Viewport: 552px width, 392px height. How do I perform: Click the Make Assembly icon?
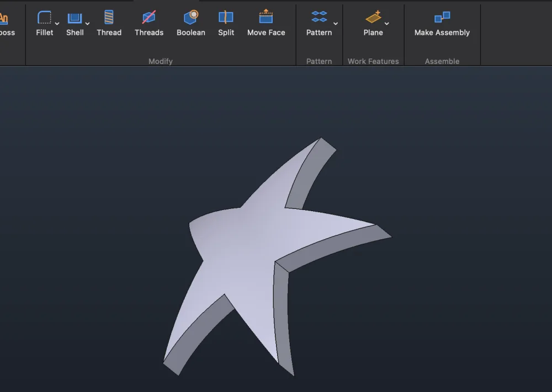[442, 17]
